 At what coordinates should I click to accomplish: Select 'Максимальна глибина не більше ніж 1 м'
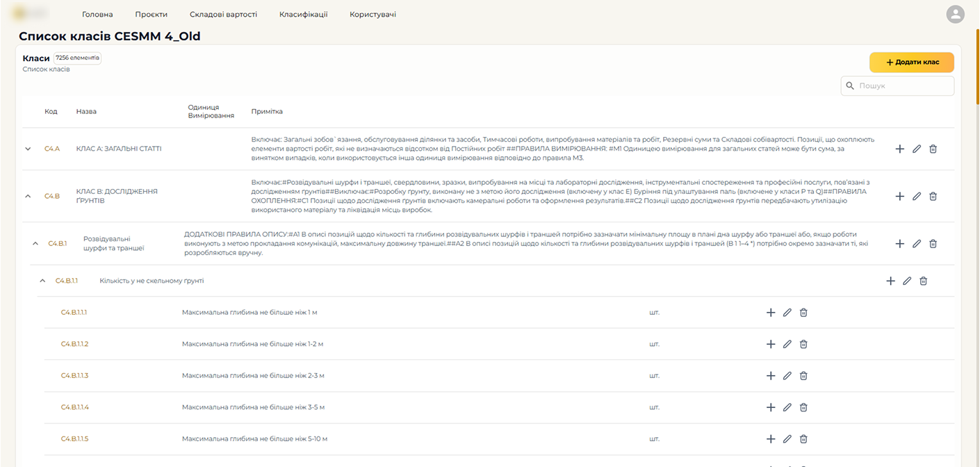[250, 313]
